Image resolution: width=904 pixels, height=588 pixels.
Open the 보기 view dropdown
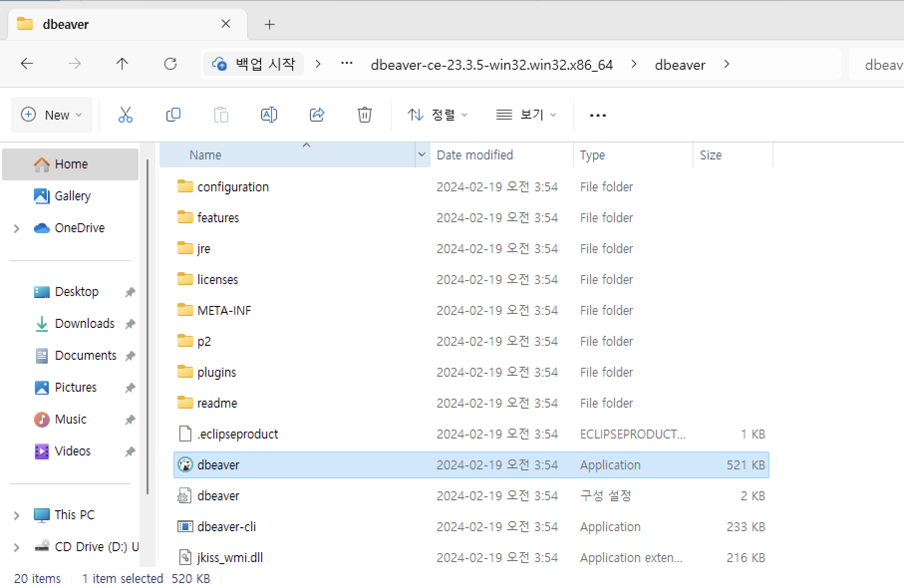coord(526,115)
